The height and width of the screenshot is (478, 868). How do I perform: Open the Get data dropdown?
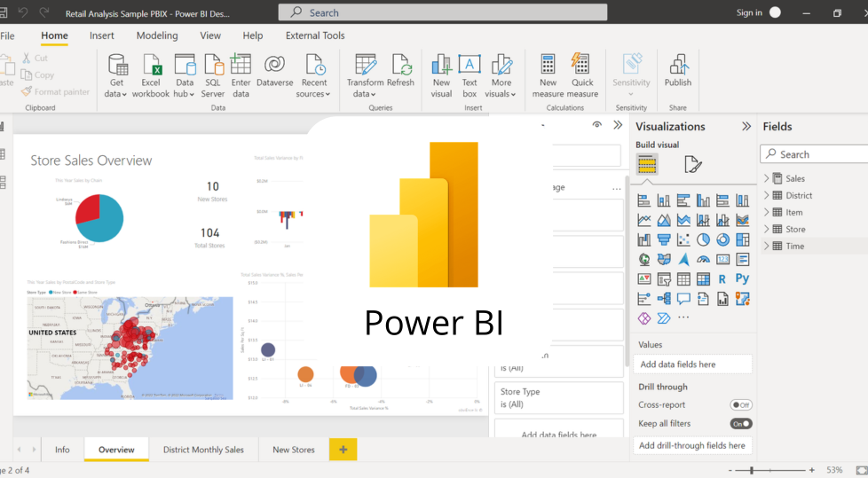(x=116, y=76)
